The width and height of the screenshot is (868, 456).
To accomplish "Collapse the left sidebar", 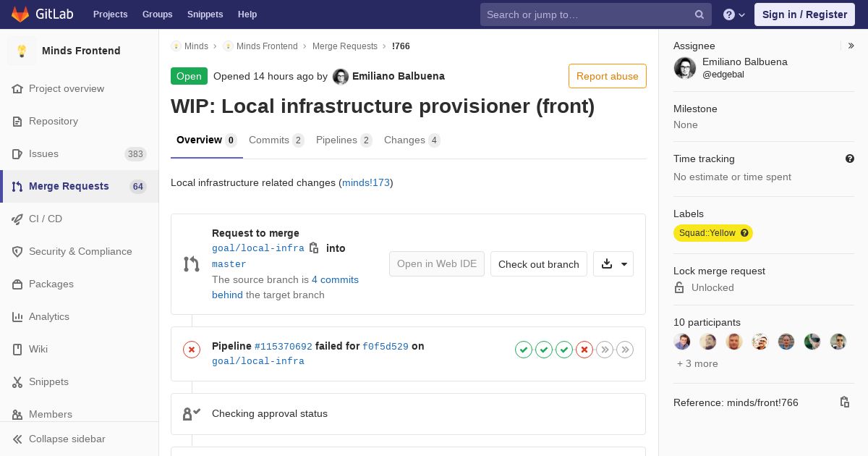I will pos(67,439).
